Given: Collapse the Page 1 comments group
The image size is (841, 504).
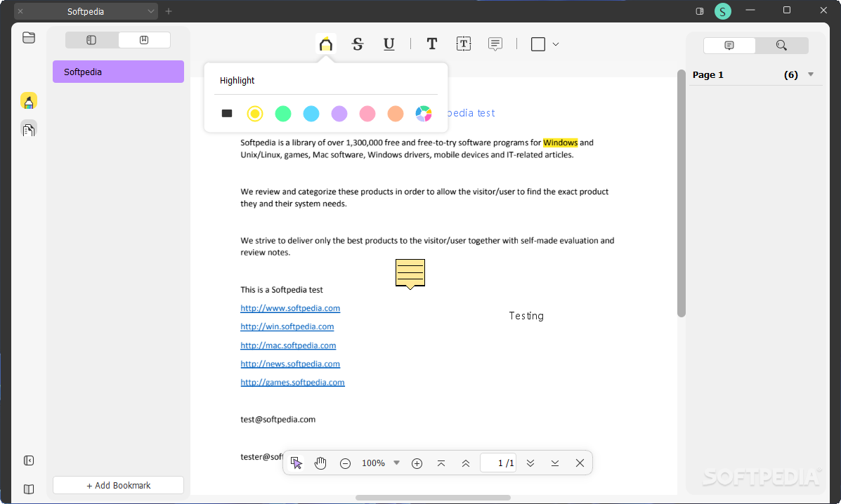Looking at the screenshot, I should [811, 74].
